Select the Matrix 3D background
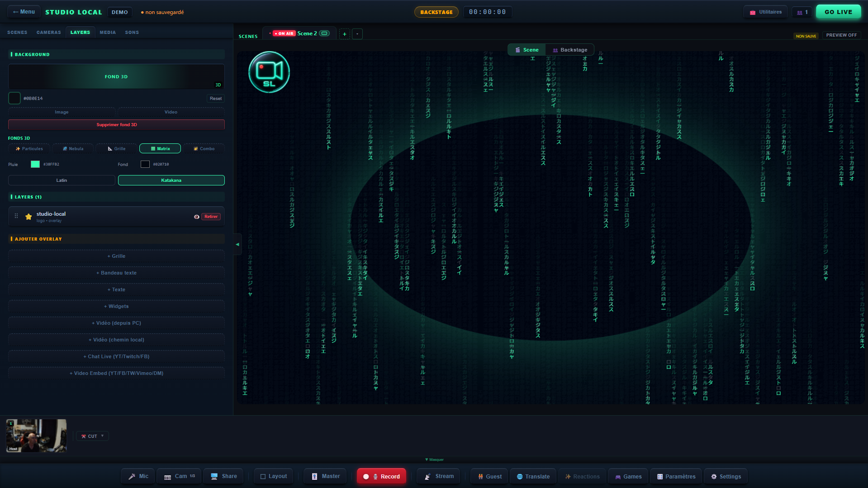 click(160, 148)
